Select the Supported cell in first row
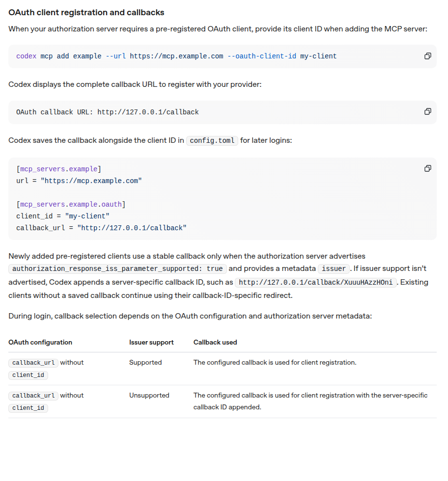Screen dimensions: 448x481 tap(145, 363)
